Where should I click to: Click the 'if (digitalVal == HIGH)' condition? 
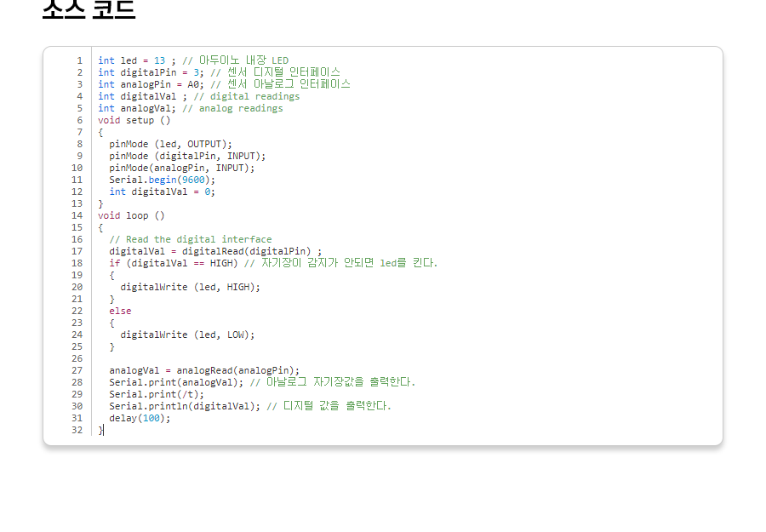point(174,263)
